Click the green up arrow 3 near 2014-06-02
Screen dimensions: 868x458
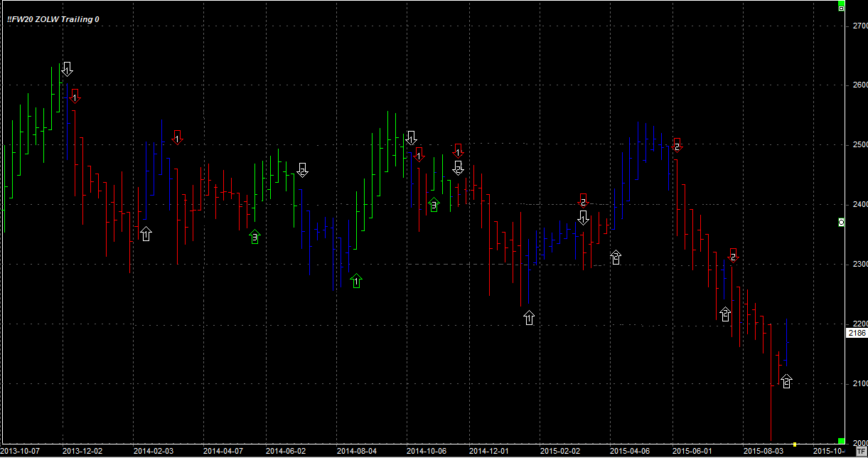click(254, 237)
